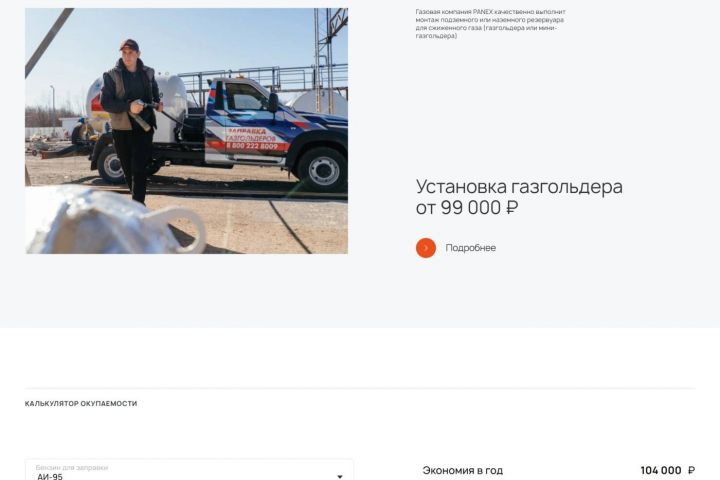Click the horizontal divider above the calculator

click(x=360, y=388)
